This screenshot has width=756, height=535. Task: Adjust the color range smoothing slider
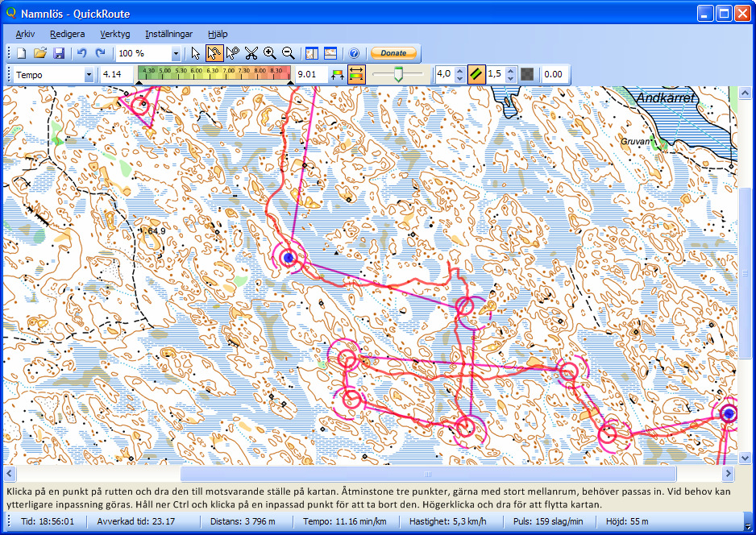coord(398,74)
